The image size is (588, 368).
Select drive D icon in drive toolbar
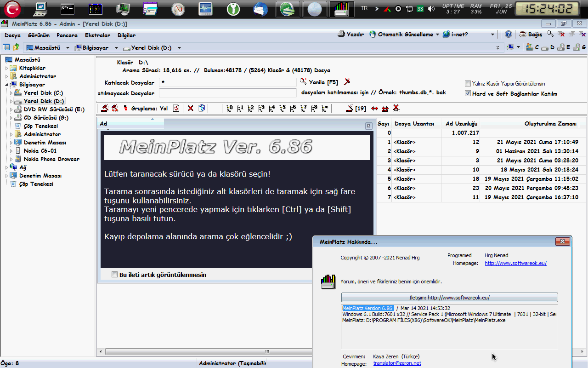pyautogui.click(x=545, y=47)
